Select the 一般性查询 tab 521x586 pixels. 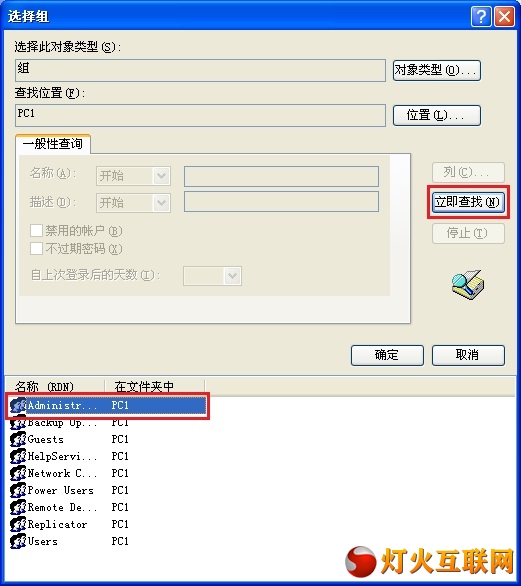click(53, 144)
